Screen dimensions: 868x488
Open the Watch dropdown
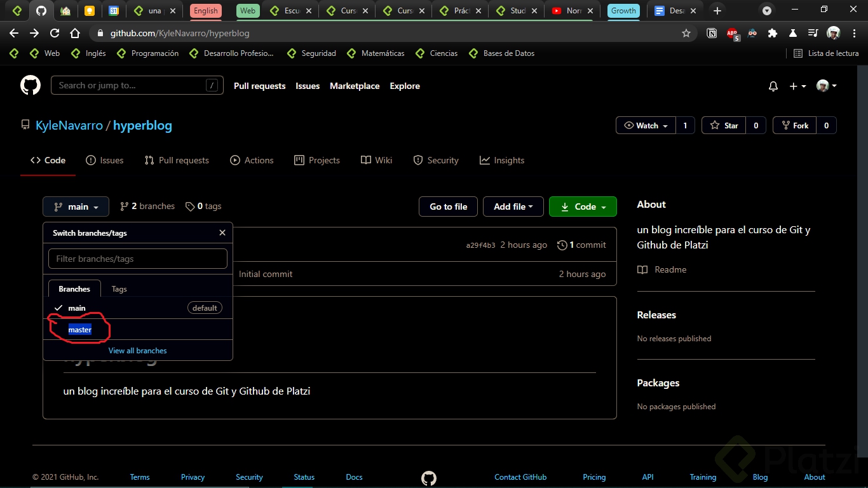pyautogui.click(x=646, y=125)
